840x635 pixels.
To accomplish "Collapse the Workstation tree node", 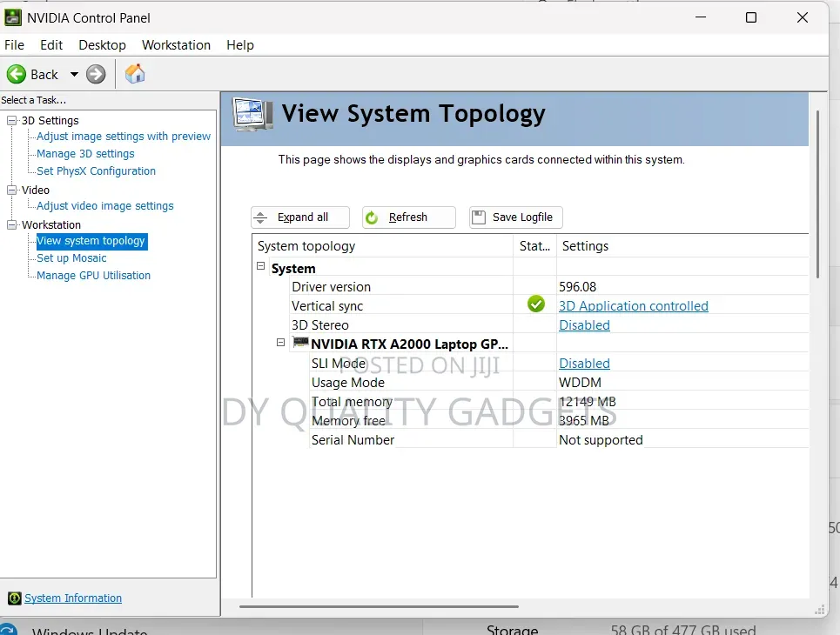I will coord(11,225).
